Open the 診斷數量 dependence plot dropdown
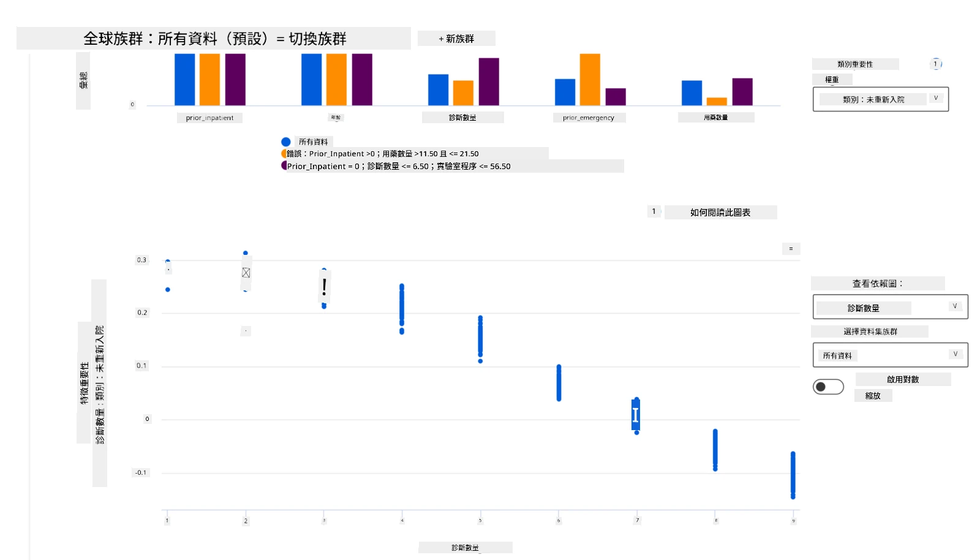The width and height of the screenshot is (980, 560). 890,307
